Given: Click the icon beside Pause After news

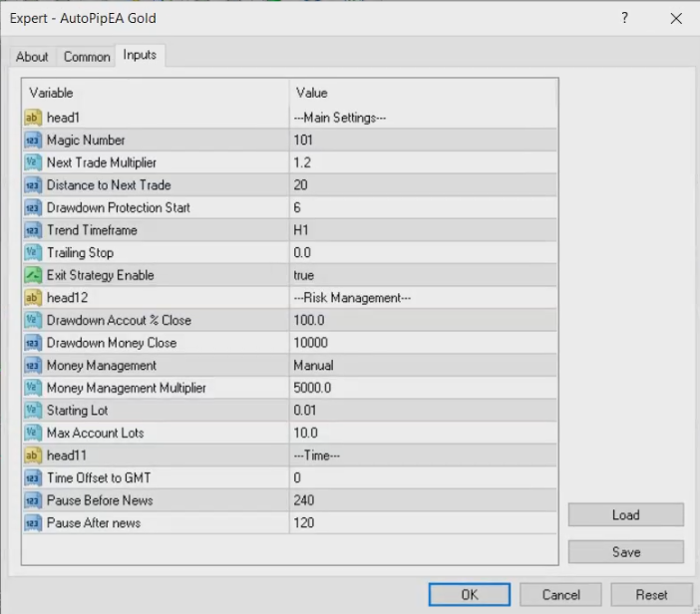Looking at the screenshot, I should (x=33, y=523).
